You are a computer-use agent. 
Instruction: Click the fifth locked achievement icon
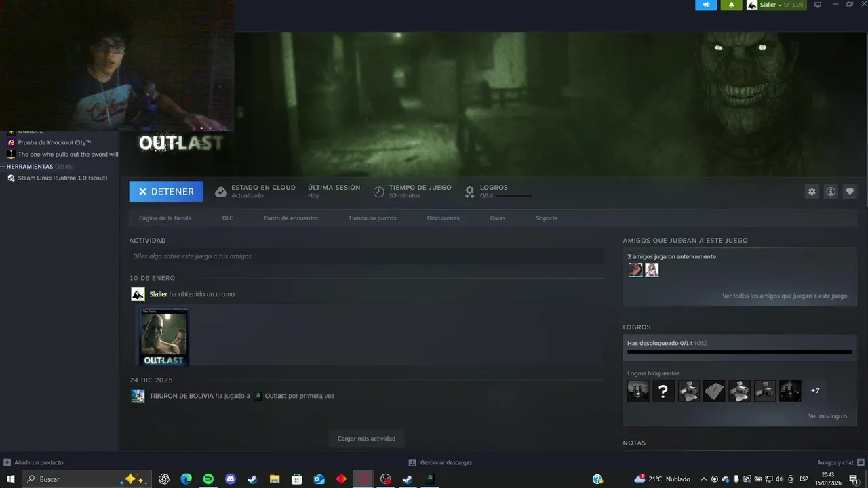tap(739, 391)
